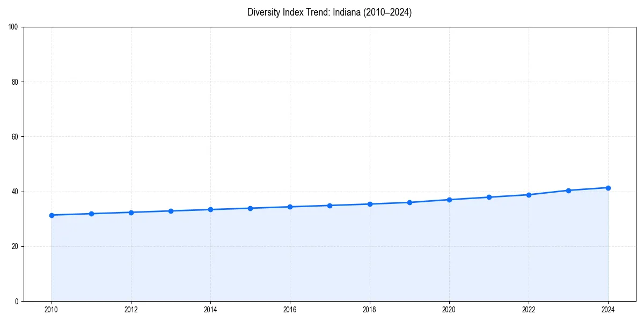
Task: Select the 2017 data point marker
Action: (330, 205)
